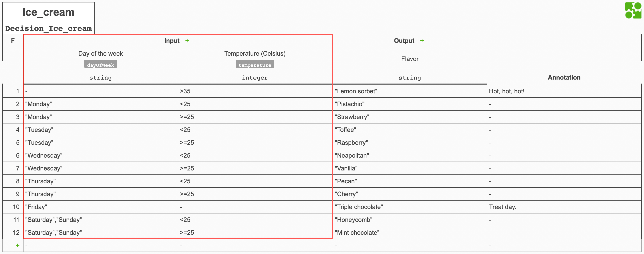Screen dimensions: 644x254
Task: Edit the Treat day. annotation in row 10
Action: coord(503,207)
